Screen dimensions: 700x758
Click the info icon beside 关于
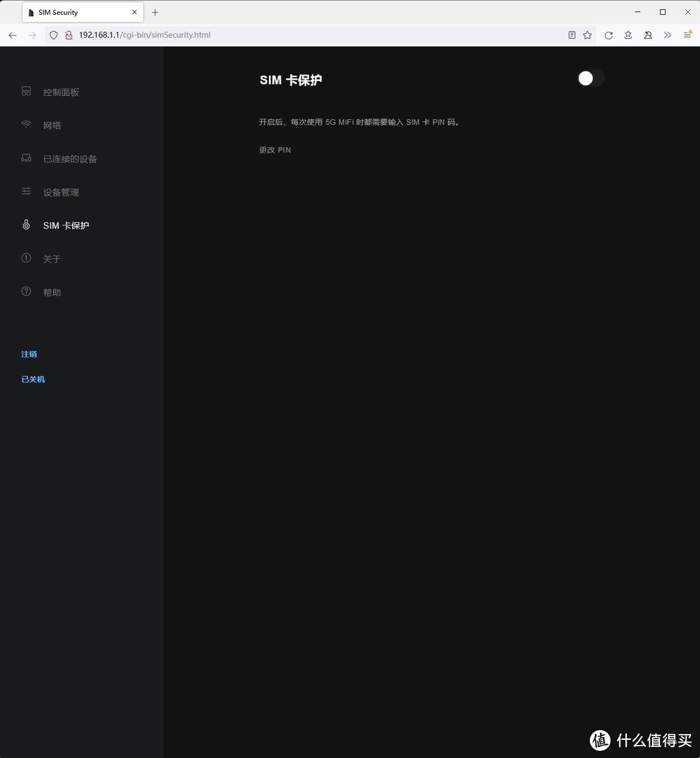point(26,257)
